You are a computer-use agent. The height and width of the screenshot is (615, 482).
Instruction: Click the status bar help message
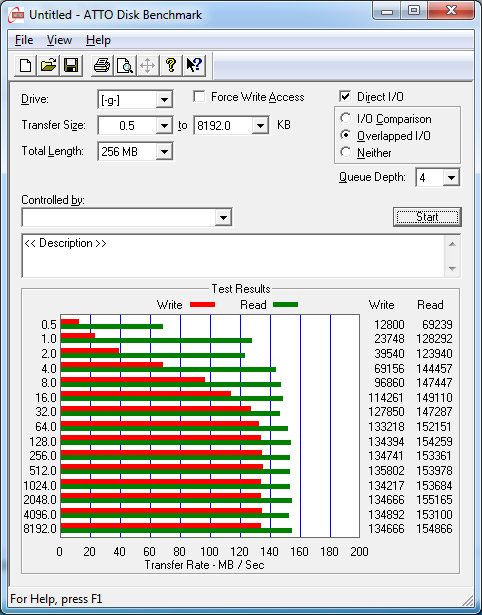point(56,599)
